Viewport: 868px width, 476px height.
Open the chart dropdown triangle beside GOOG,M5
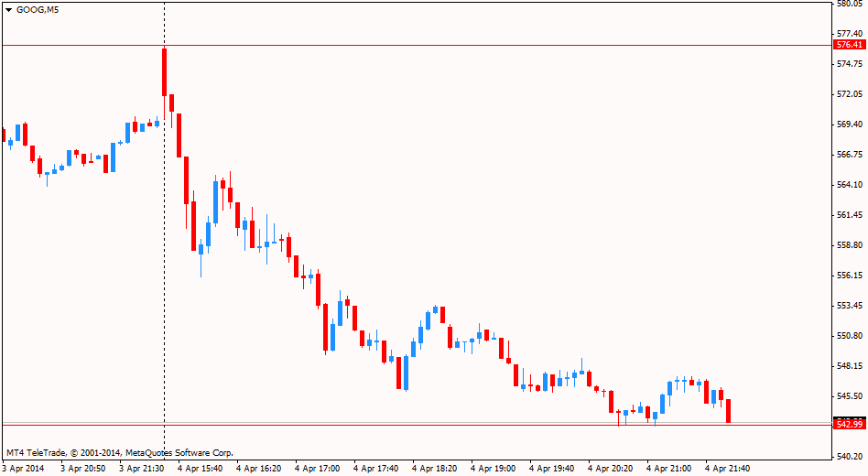(8, 10)
